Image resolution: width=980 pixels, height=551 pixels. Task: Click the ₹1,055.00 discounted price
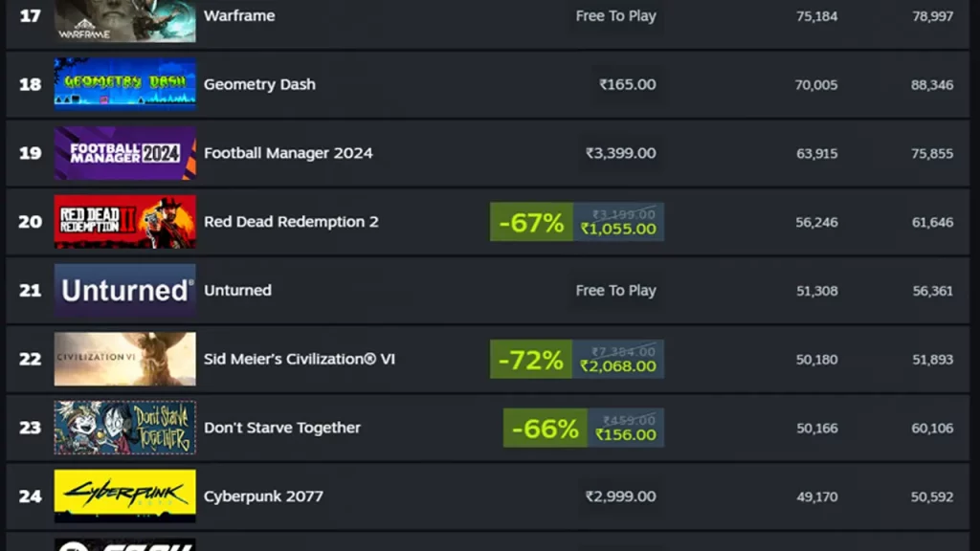(x=620, y=230)
